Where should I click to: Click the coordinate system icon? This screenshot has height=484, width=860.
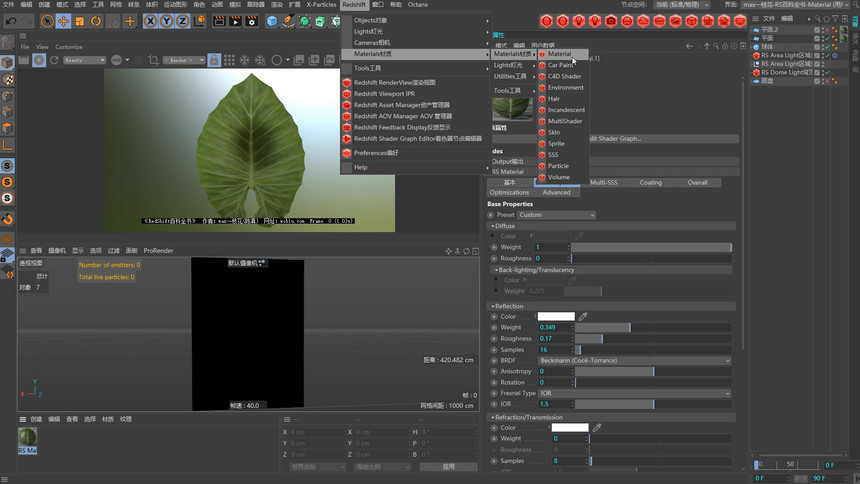200,21
